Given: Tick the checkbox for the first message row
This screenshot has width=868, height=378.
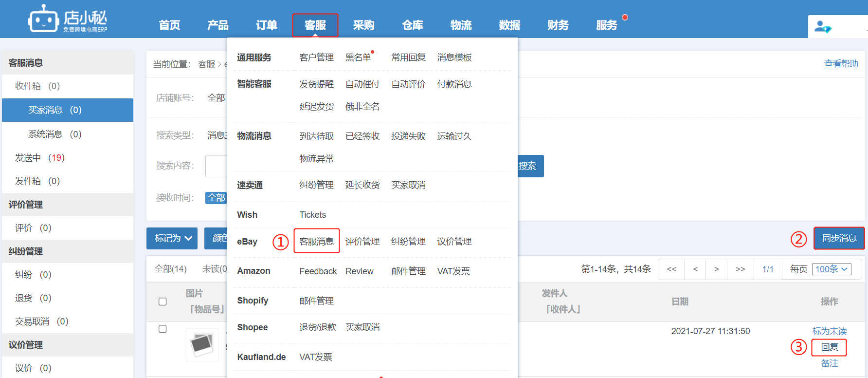Looking at the screenshot, I should [163, 329].
